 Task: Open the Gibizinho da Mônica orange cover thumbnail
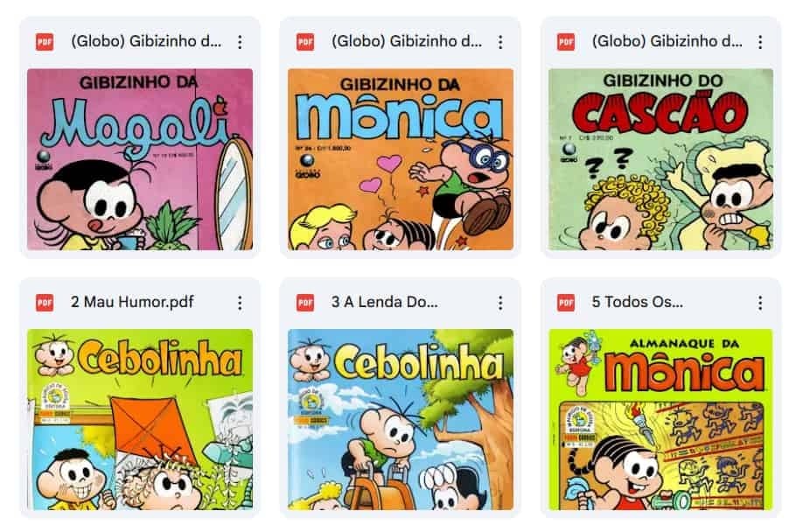coord(401,159)
